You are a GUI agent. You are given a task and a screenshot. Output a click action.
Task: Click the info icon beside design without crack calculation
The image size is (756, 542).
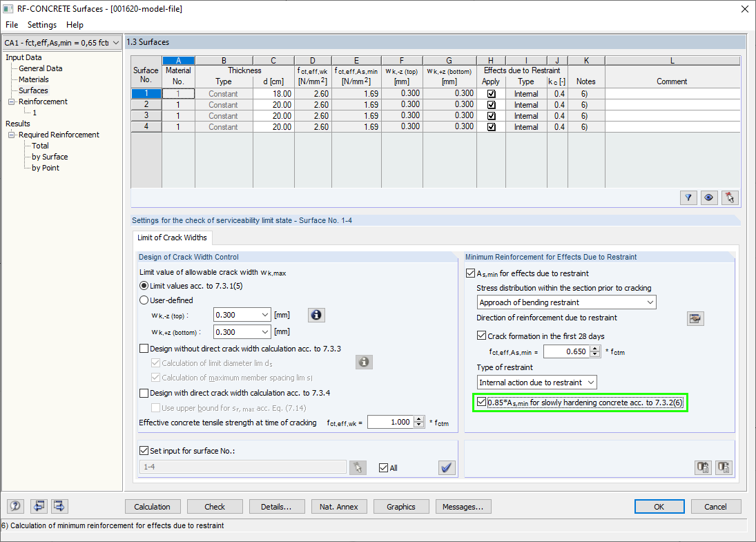364,361
